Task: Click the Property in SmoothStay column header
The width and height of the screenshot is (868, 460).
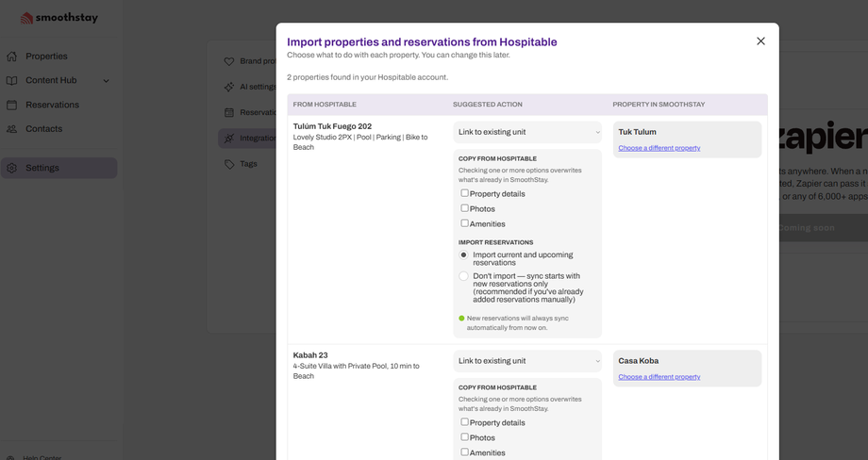Action: [659, 105]
